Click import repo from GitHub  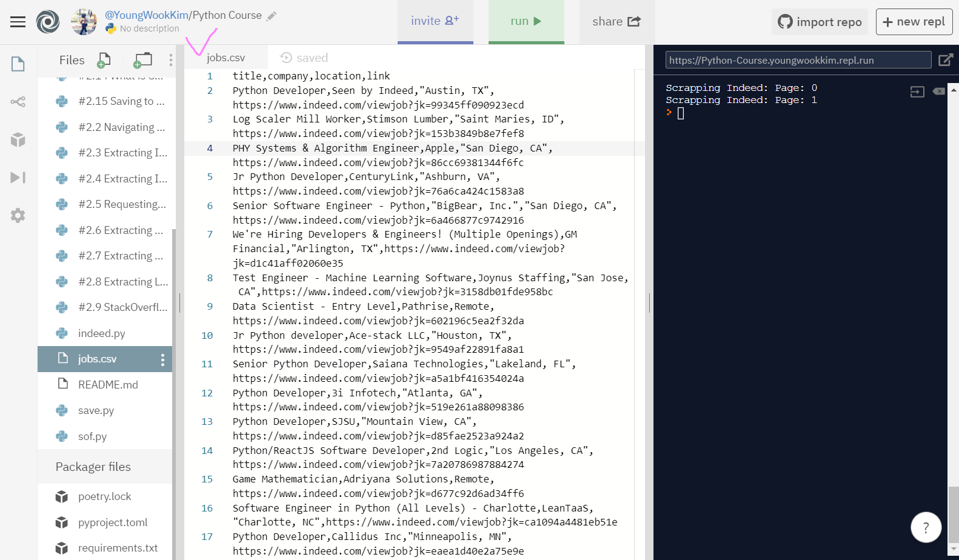[x=820, y=22]
